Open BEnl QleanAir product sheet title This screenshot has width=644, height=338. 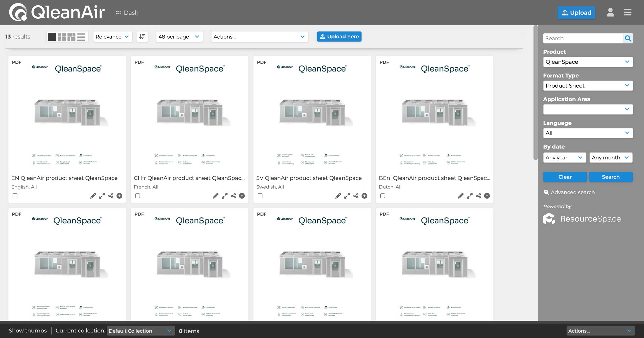click(434, 178)
